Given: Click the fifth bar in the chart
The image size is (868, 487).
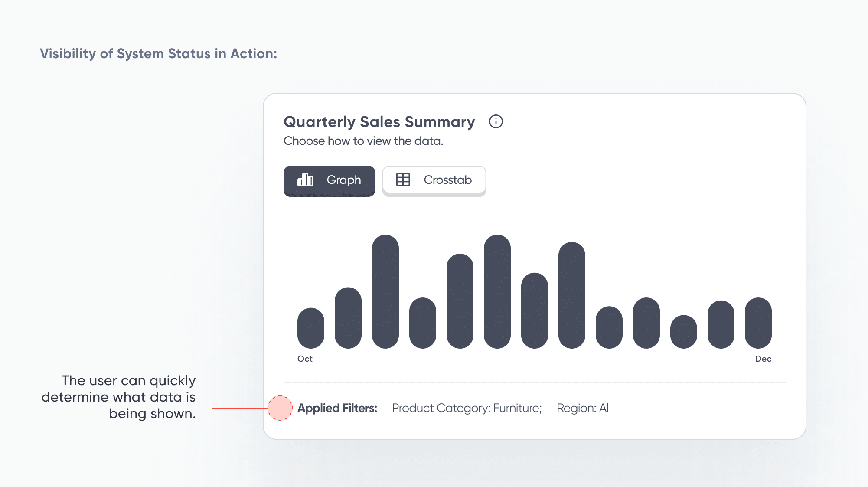Looking at the screenshot, I should 460,301.
